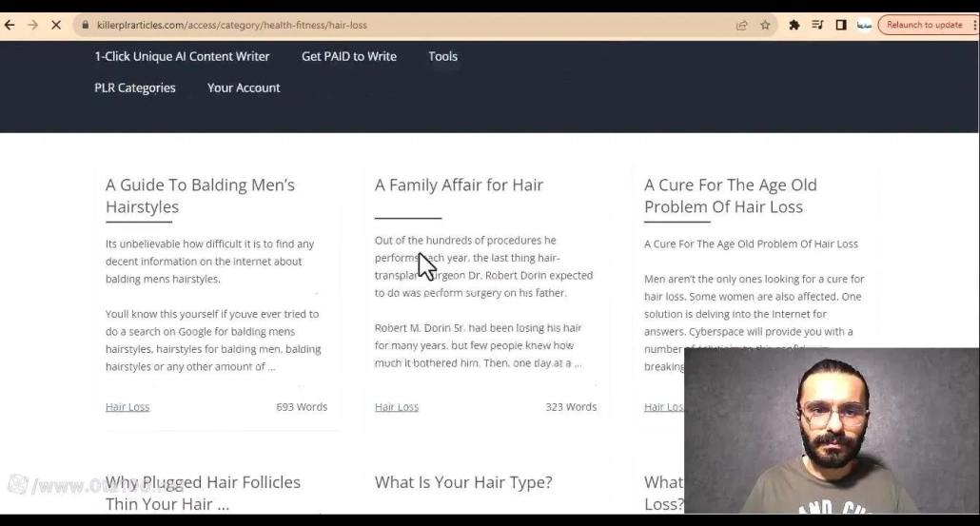Open the media control playlist icon
The width and height of the screenshot is (980, 526).
pos(817,25)
